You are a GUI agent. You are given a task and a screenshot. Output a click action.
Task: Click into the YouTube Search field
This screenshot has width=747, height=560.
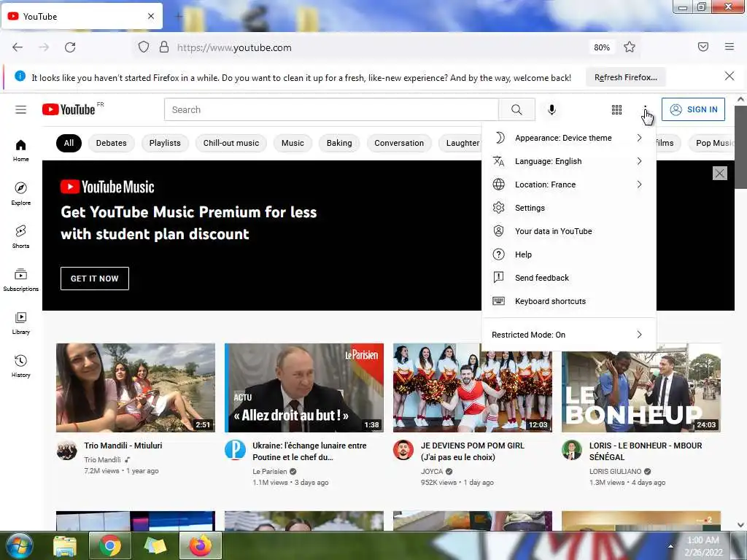click(x=332, y=109)
